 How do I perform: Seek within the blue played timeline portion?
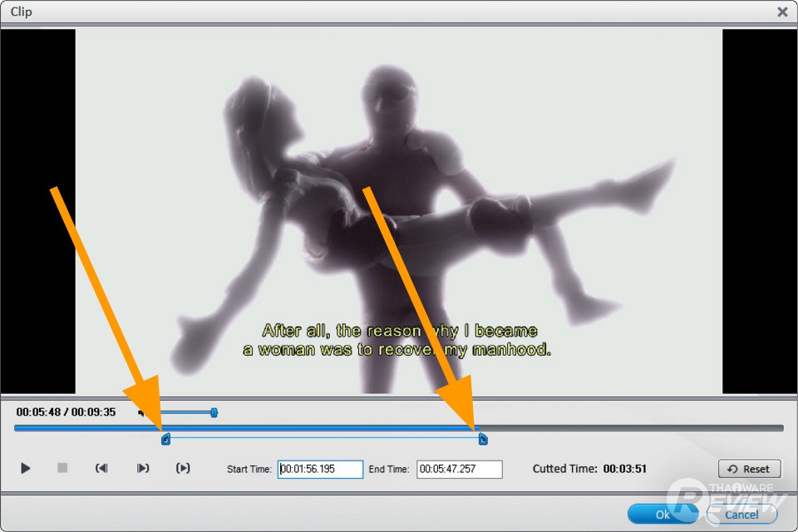246,428
